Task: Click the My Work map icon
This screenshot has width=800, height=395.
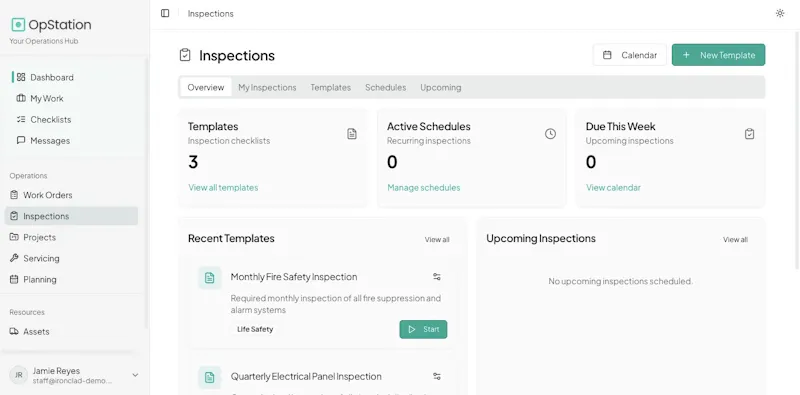Action: 21,98
